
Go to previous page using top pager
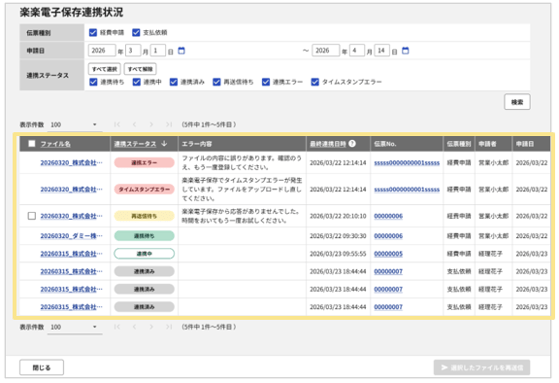[134, 124]
